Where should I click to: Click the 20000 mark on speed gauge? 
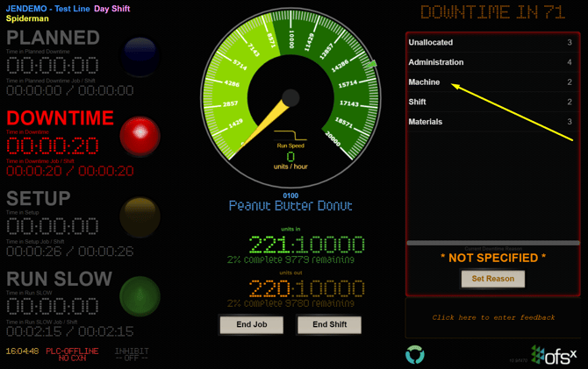pos(333,138)
